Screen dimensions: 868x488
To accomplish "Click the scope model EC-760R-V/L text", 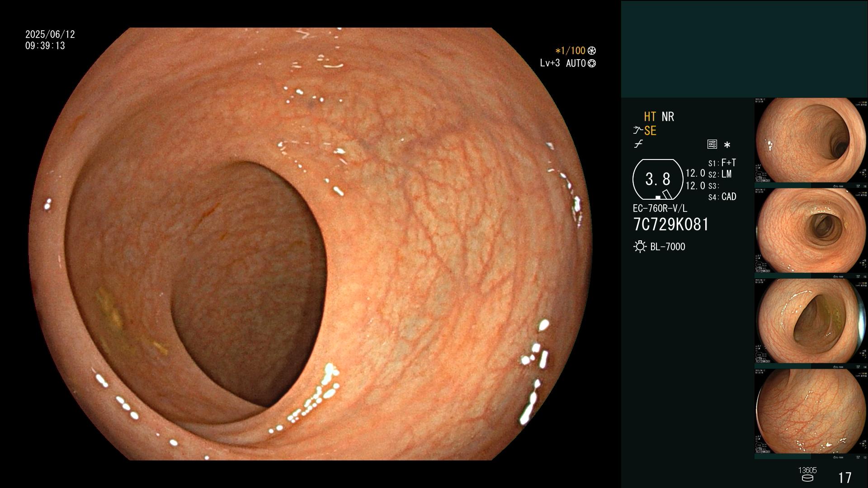I will [660, 208].
